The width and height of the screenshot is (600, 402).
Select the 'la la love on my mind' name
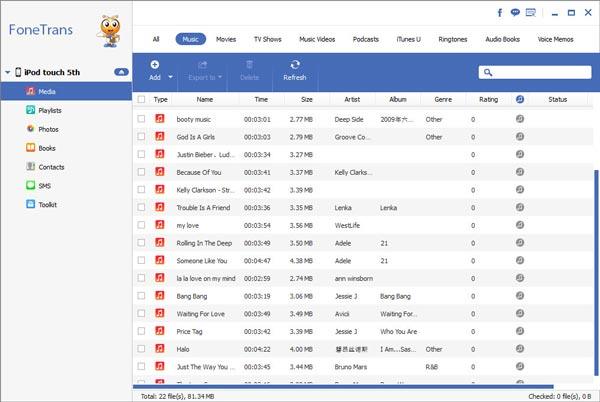tap(206, 278)
